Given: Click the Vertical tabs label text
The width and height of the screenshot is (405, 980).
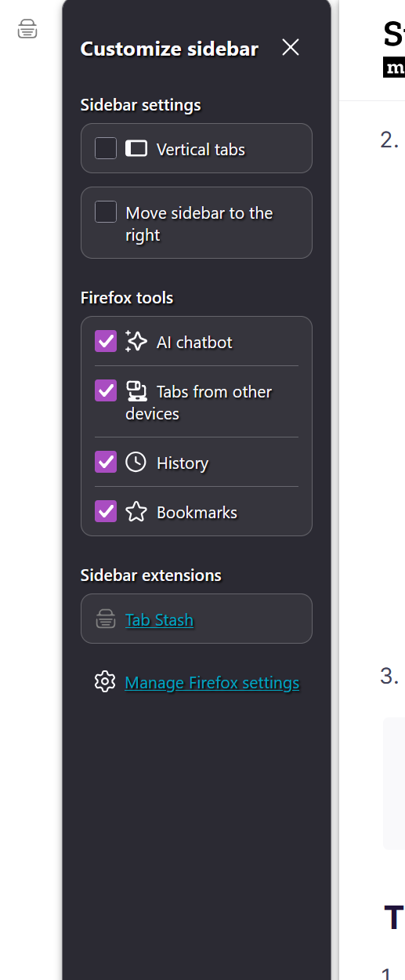Looking at the screenshot, I should [201, 149].
